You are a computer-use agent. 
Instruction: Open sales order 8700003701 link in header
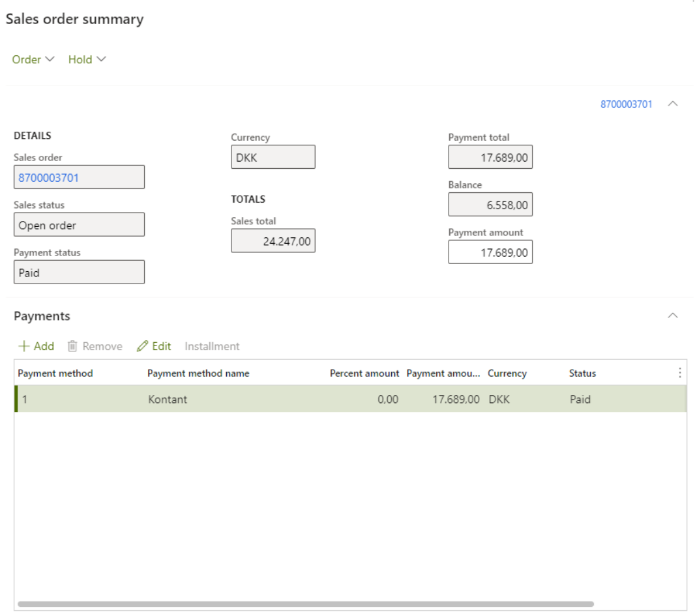pos(626,104)
